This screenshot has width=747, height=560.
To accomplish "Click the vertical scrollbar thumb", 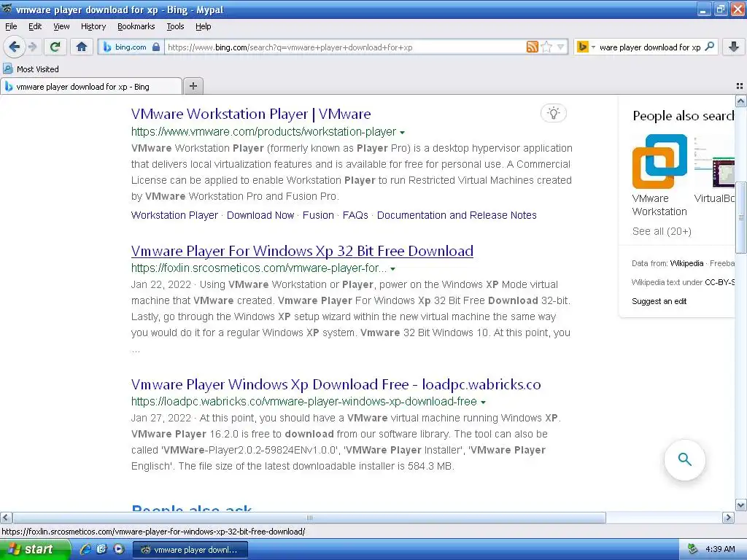I will point(740,217).
